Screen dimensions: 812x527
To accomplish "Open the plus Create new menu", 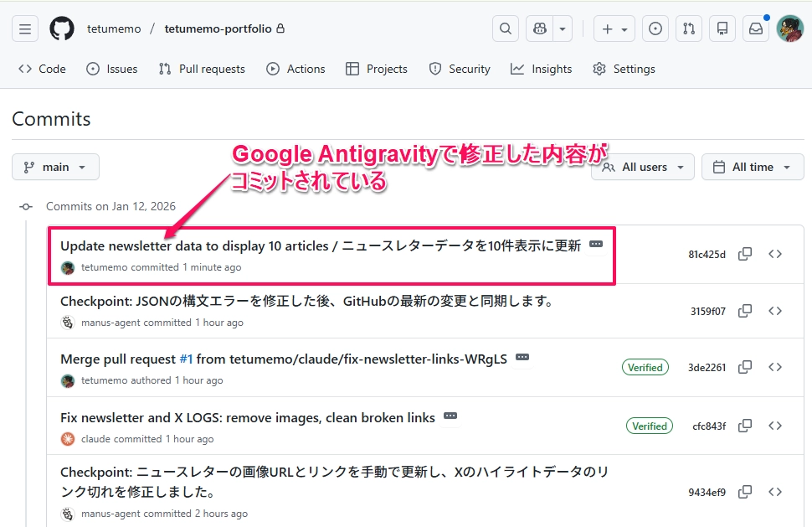I will pos(614,28).
